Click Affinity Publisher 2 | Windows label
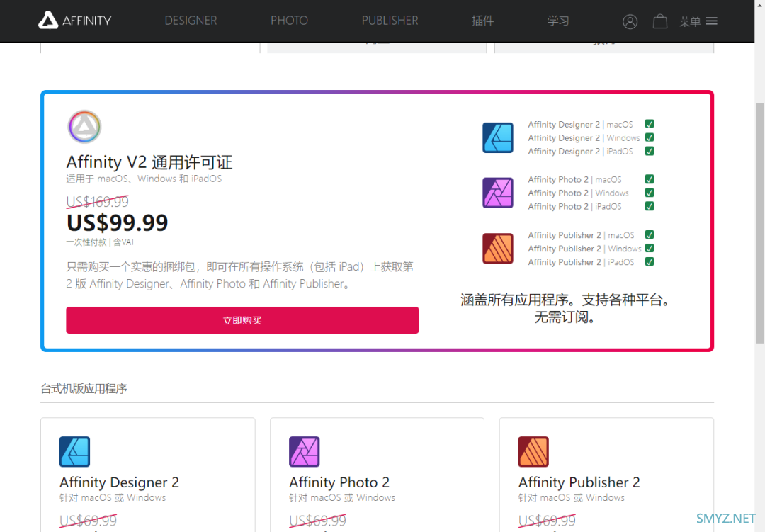 [x=584, y=249]
